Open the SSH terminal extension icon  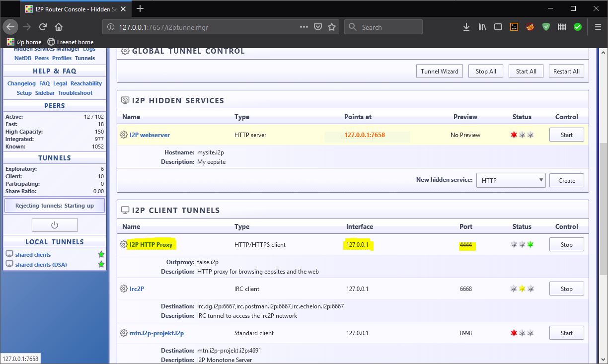514,27
